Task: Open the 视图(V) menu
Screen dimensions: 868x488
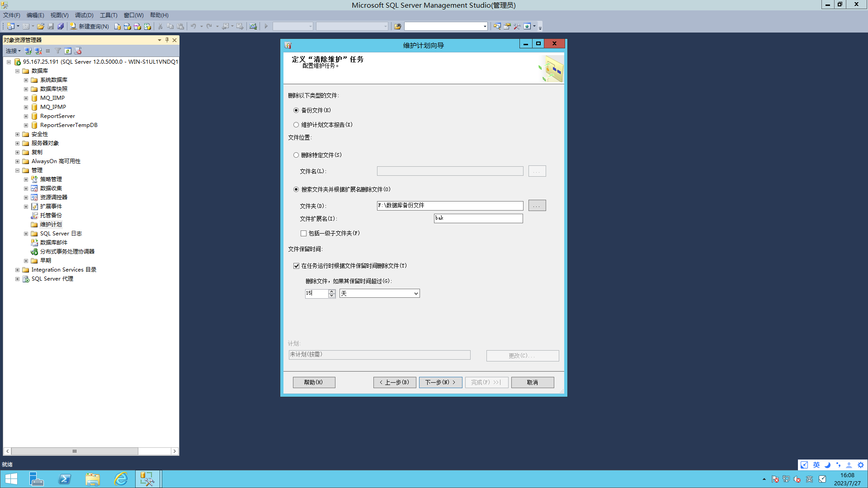Action: [59, 15]
